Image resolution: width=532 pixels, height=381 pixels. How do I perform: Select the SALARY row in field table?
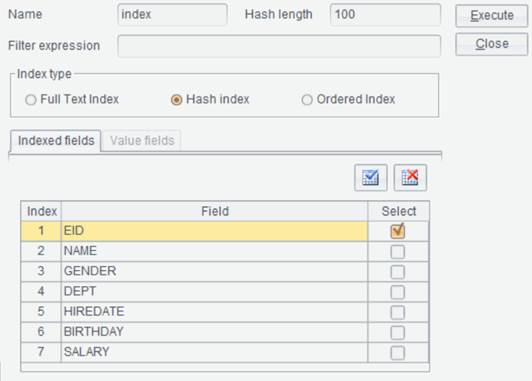pyautogui.click(x=225, y=352)
